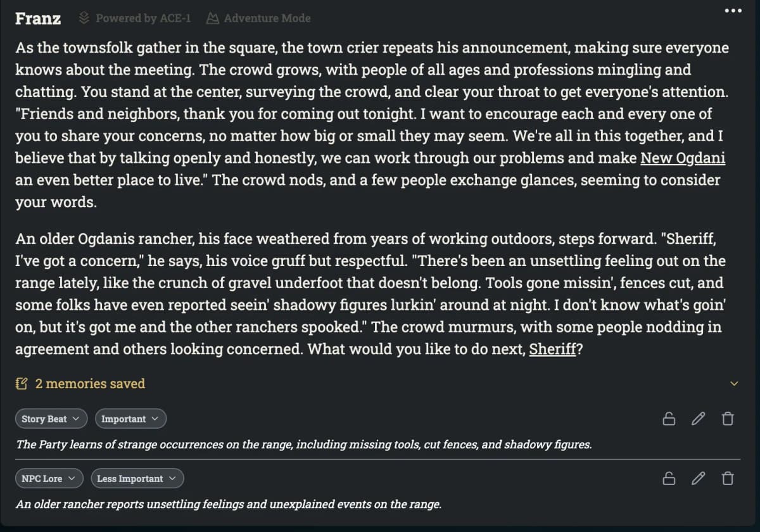Toggle lock on the Story Beat memory
This screenshot has width=760, height=532.
coord(668,419)
